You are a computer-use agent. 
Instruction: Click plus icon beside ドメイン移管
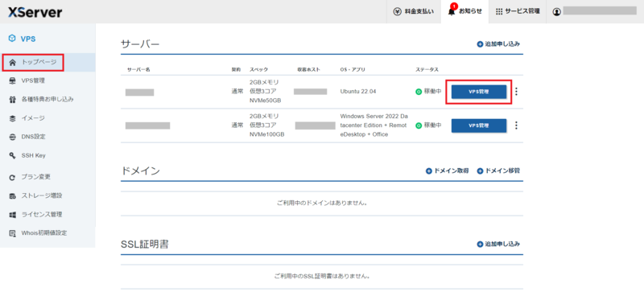pos(480,171)
